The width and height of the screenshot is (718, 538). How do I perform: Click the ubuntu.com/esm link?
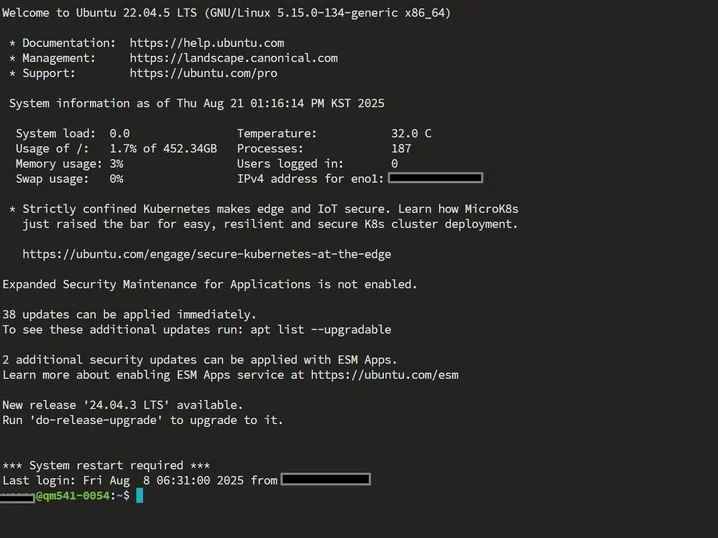[384, 375]
